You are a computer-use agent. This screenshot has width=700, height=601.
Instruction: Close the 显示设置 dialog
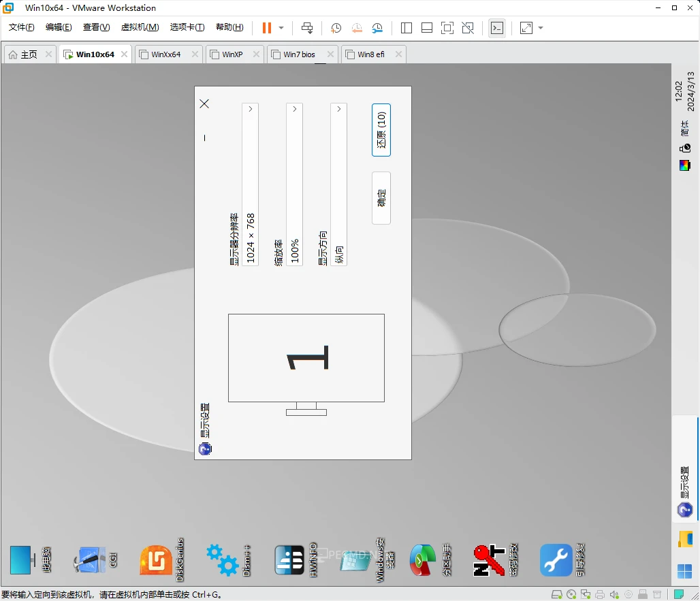tap(204, 103)
